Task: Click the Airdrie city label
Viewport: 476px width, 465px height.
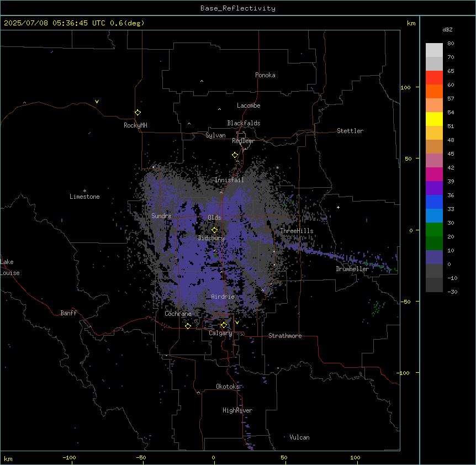Action: [x=223, y=297]
